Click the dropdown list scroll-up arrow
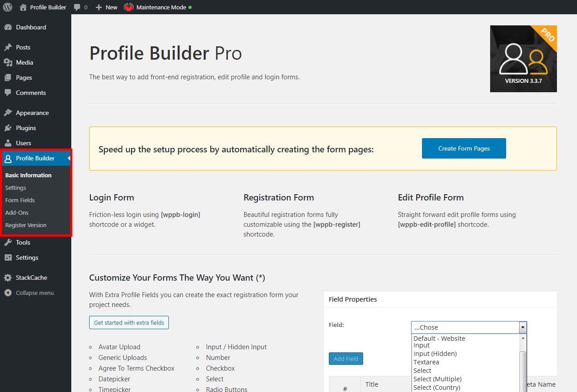Screen dimensions: 577x392 pos(524,338)
